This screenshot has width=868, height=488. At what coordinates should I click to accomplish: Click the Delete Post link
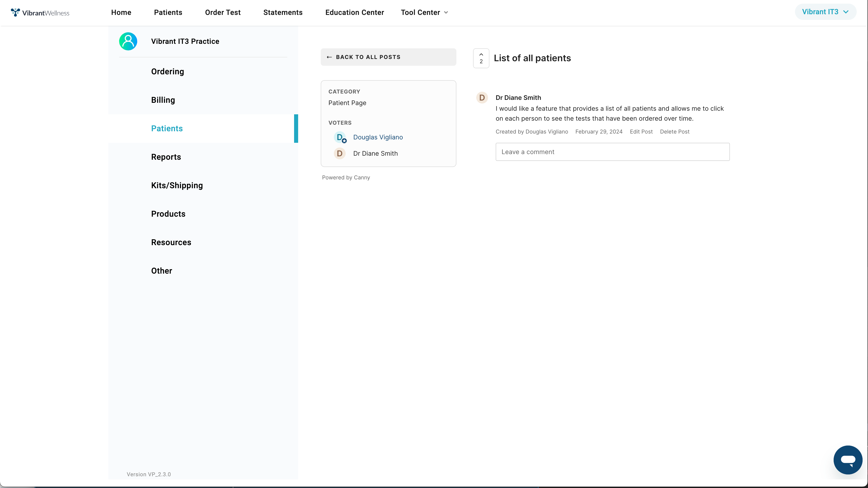click(x=675, y=132)
